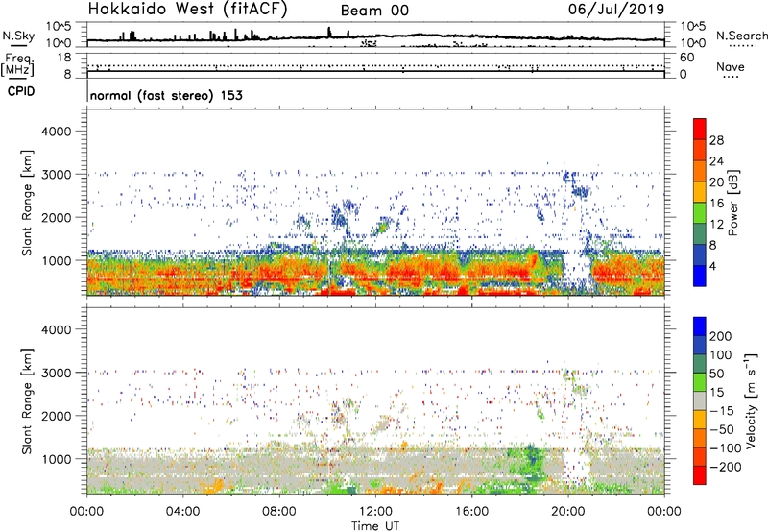The image size is (768, 532).
Task: Click the 'Hokkaido West (fitACF)' title
Action: pyautogui.click(x=187, y=10)
